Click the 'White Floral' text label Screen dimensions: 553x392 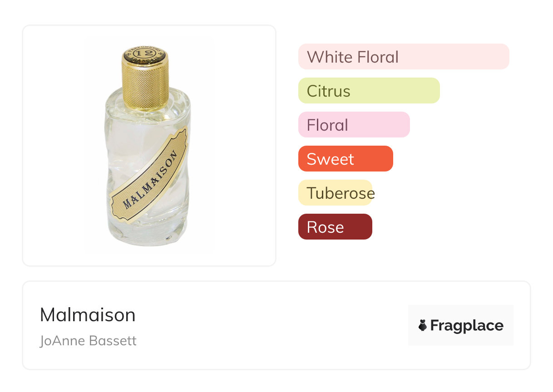point(353,57)
